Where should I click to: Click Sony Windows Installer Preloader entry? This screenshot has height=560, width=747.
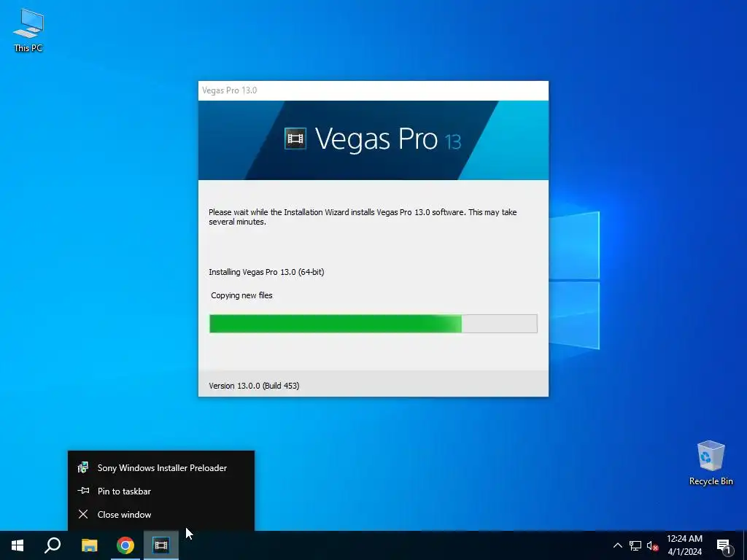pos(161,467)
